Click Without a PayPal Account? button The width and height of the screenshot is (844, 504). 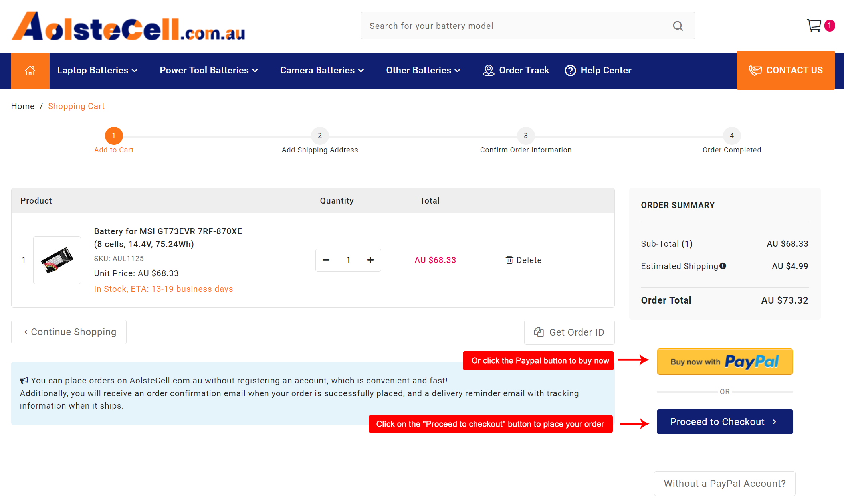coord(725,484)
